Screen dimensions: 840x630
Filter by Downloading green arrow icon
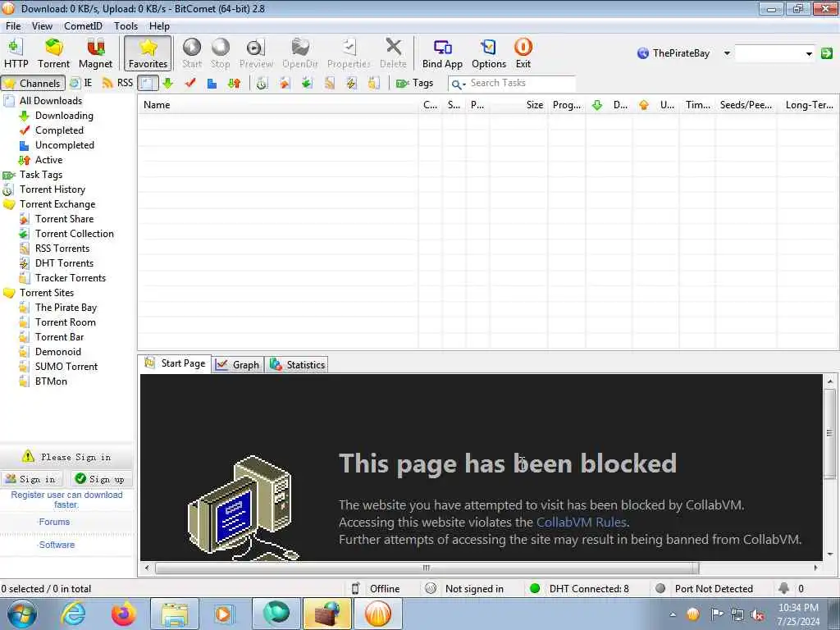[x=167, y=83]
